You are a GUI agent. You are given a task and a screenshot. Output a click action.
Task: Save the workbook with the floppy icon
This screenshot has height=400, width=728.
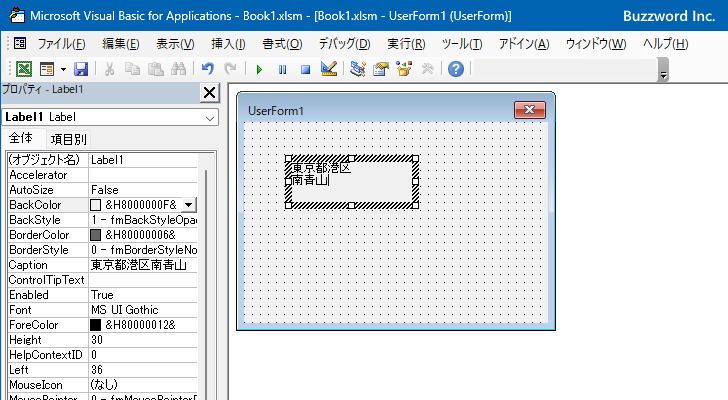(81, 69)
